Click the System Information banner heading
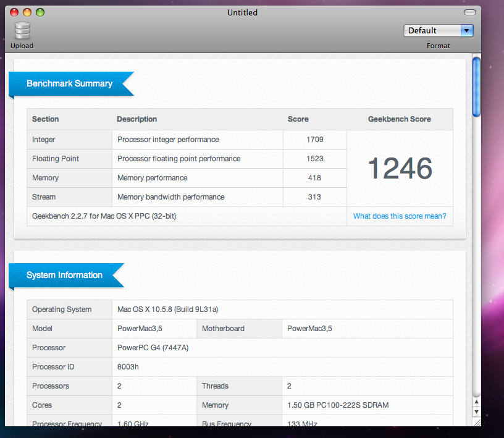Image resolution: width=504 pixels, height=438 pixels. tap(64, 275)
